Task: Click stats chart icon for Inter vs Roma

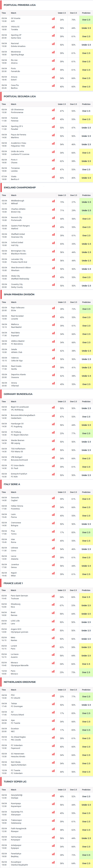Action: pyautogui.click(x=53, y=540)
